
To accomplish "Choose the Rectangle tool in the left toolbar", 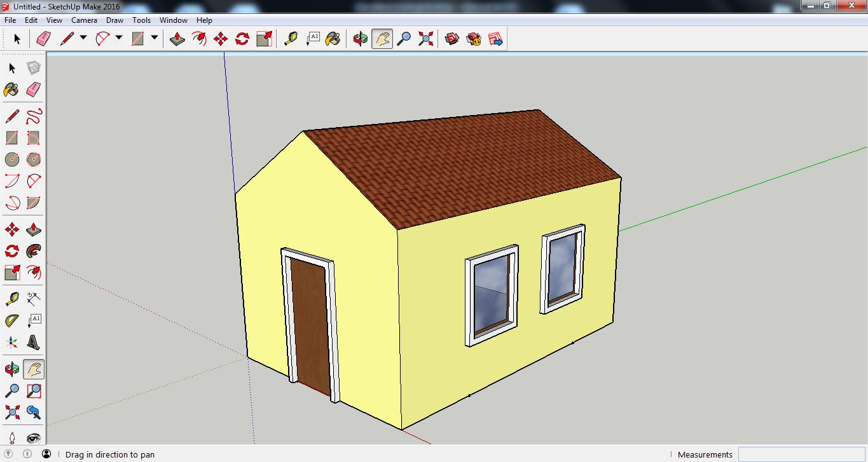I will tap(12, 138).
